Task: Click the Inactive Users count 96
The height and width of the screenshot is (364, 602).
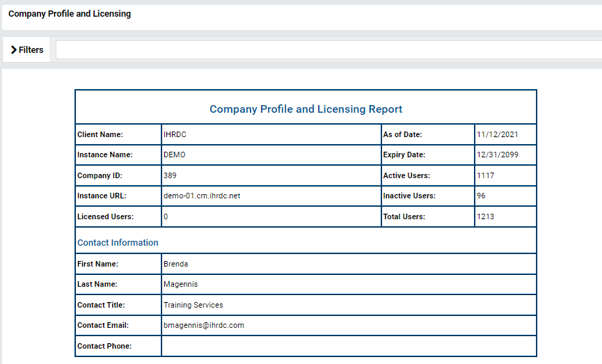Action: click(481, 196)
